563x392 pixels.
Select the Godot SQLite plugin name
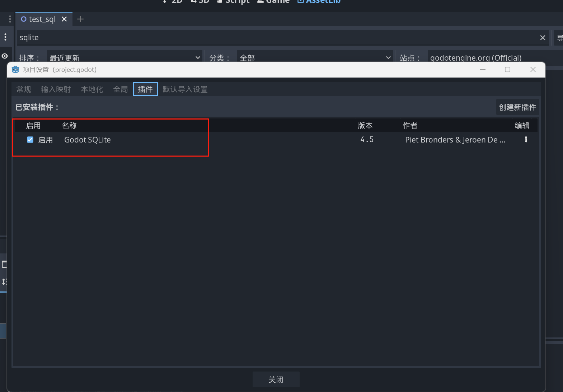tap(88, 140)
